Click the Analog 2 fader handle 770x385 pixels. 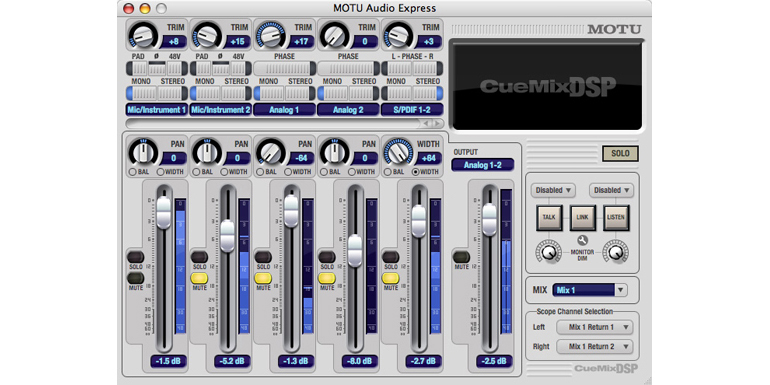click(x=355, y=250)
